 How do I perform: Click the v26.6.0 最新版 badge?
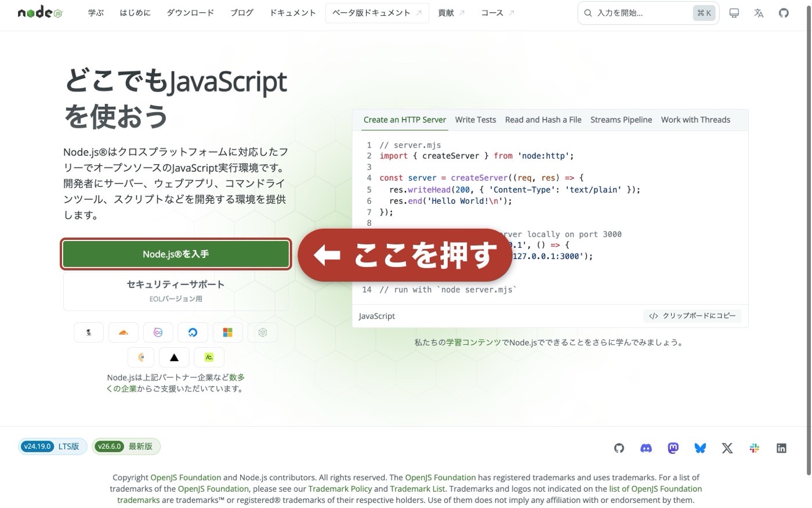pos(126,446)
